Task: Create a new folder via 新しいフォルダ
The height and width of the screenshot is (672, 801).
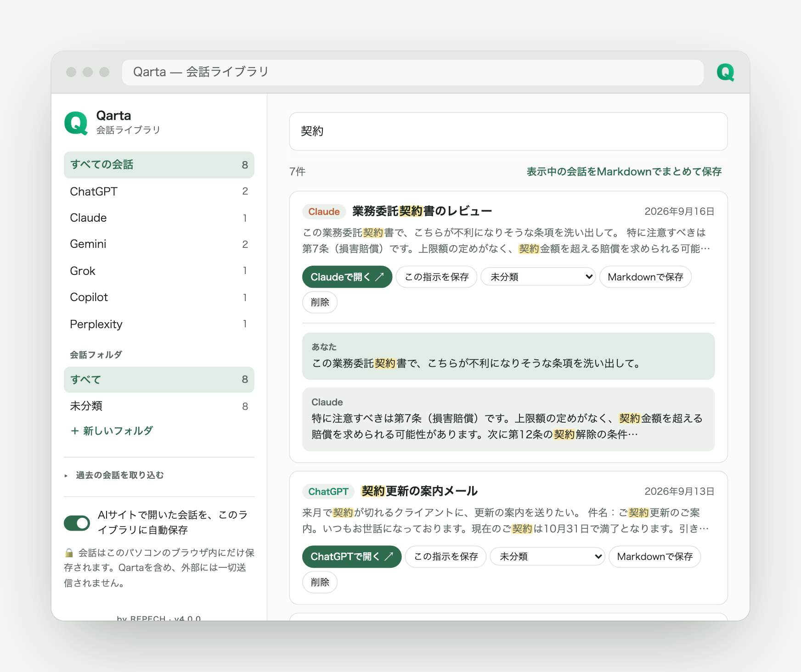Action: (112, 431)
